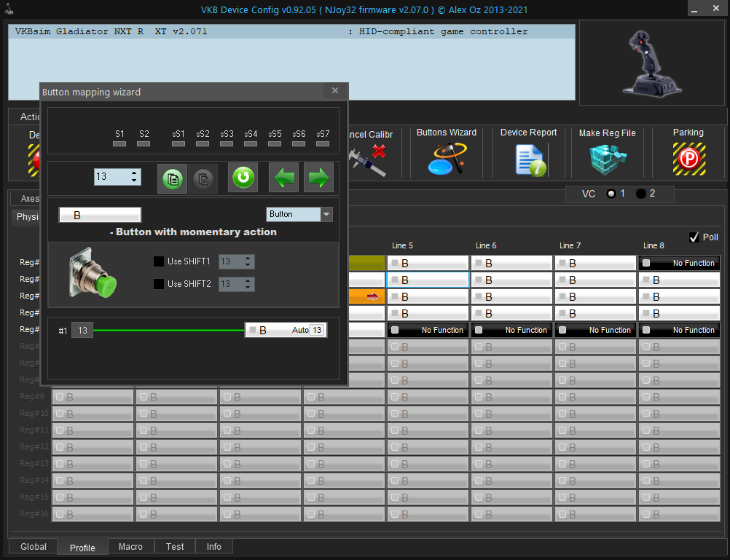The height and width of the screenshot is (560, 730).
Task: Switch to the Test tab
Action: [175, 546]
